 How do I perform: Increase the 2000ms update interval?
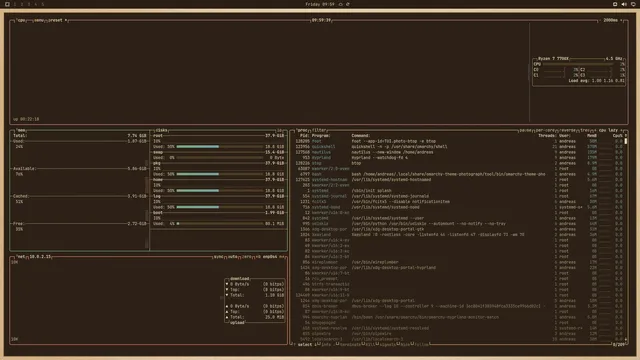[622, 20]
